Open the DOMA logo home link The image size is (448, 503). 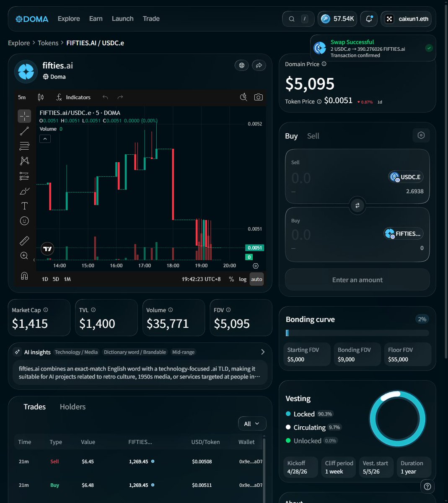(32, 19)
